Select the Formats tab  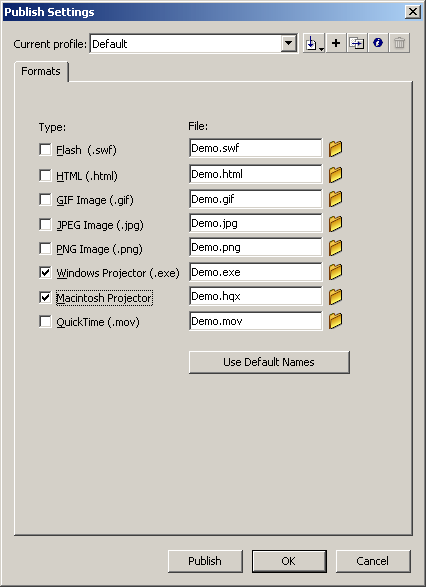point(41,71)
